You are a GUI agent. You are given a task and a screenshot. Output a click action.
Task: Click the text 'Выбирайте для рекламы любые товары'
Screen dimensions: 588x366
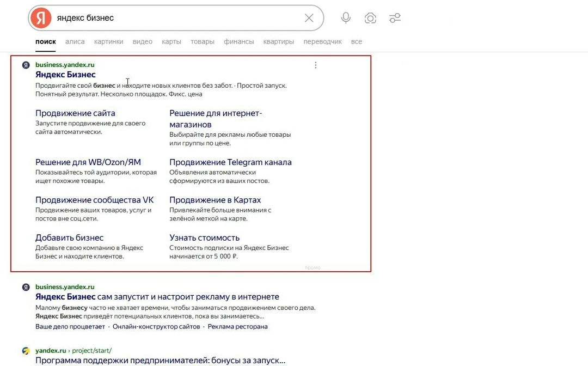click(230, 134)
